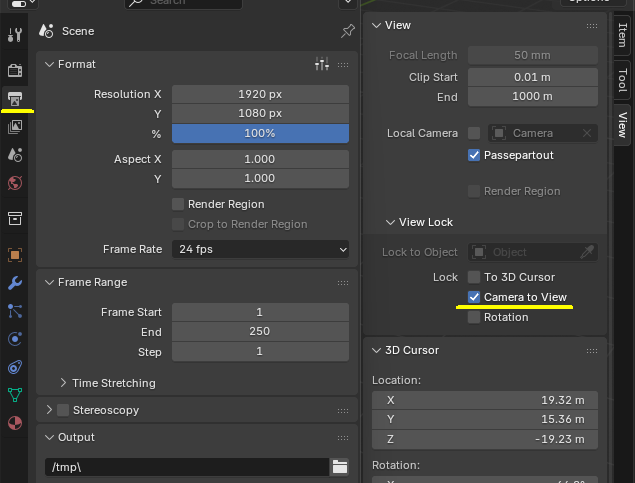Uncheck the Passepartout option
Screen dimensions: 635x483
tap(475, 155)
